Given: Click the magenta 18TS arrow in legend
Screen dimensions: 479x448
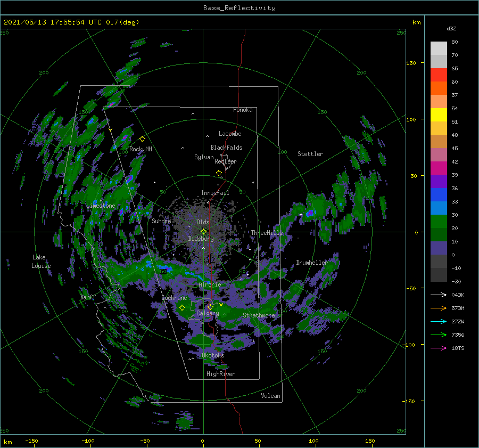Looking at the screenshot, I should pyautogui.click(x=439, y=348).
